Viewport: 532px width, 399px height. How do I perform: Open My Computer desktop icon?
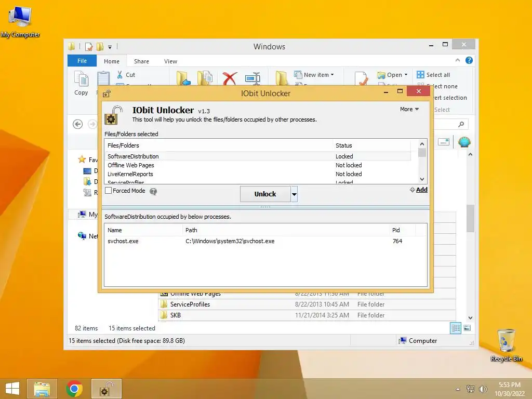[20, 21]
